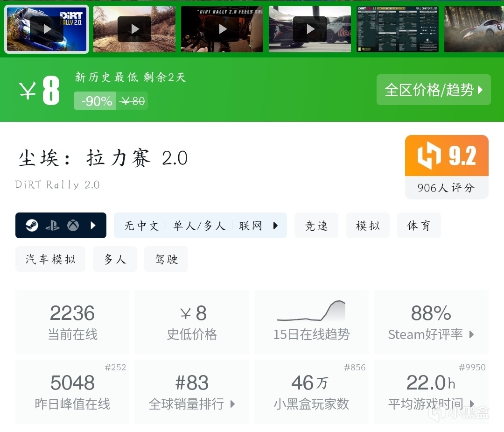Expand the game info tags arrow
The height and width of the screenshot is (432, 504).
click(275, 226)
